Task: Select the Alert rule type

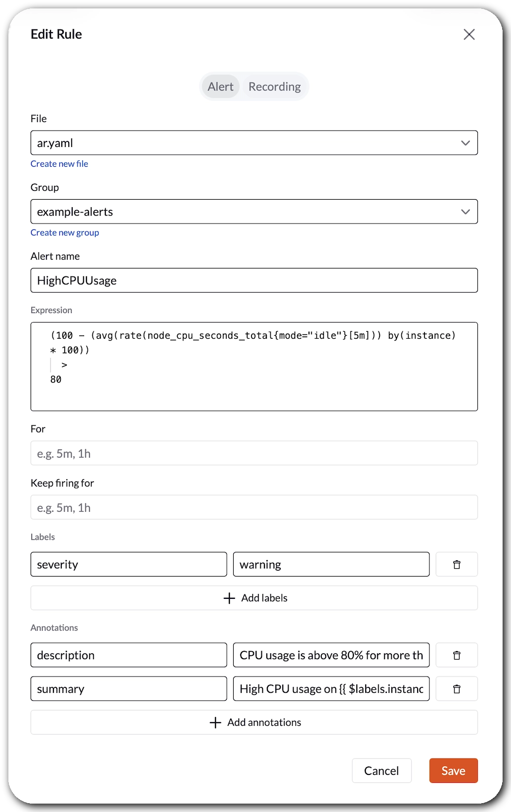Action: coord(220,87)
